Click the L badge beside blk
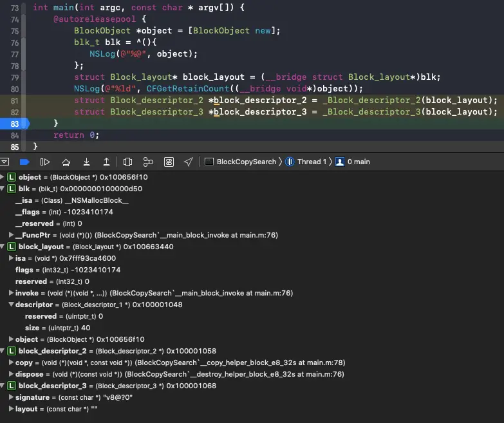This screenshot has width=504, height=423. pyautogui.click(x=12, y=189)
